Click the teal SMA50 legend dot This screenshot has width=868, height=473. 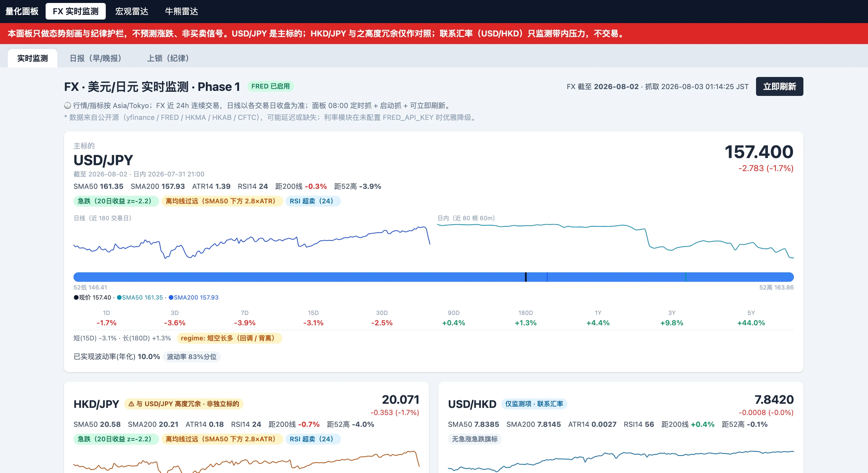(119, 297)
